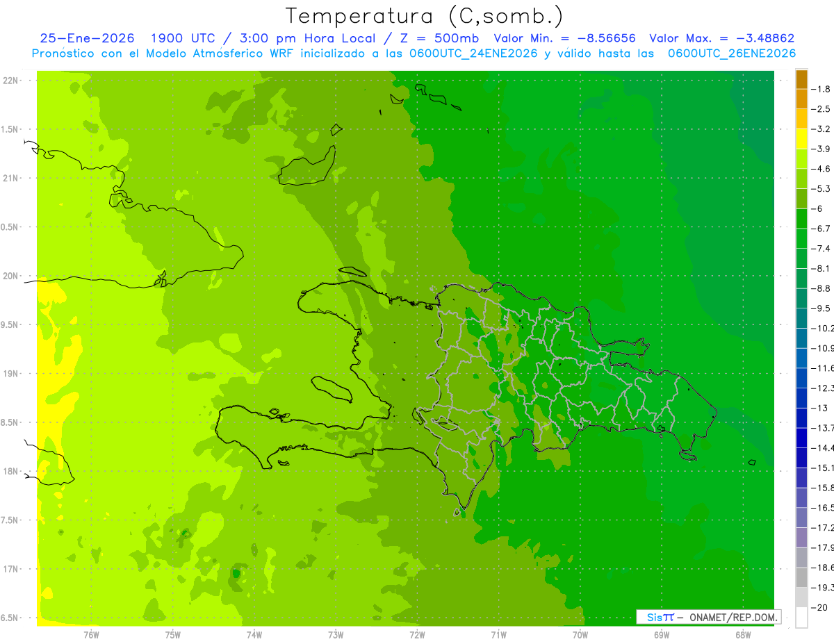Pick the yellow swatch between -3.2 and -3.9
This screenshot has height=644, width=834.
pyautogui.click(x=801, y=139)
